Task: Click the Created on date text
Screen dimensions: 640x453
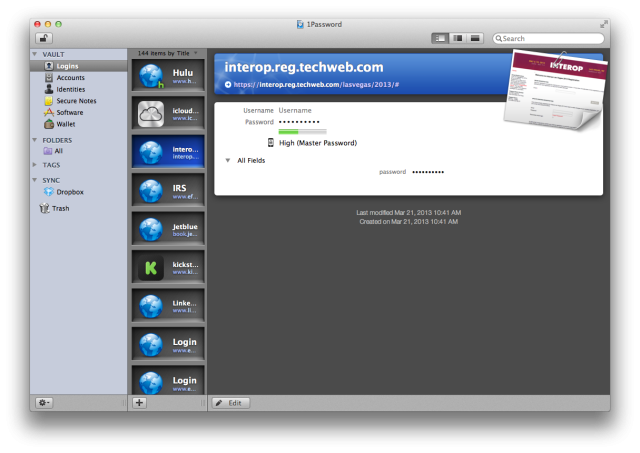Action: coord(409,221)
